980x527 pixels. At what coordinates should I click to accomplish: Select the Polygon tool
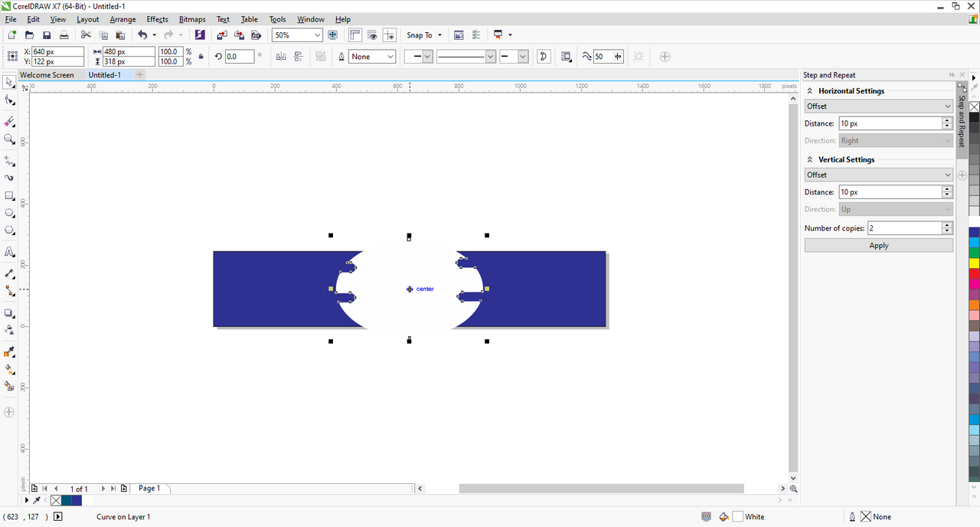tap(9, 231)
